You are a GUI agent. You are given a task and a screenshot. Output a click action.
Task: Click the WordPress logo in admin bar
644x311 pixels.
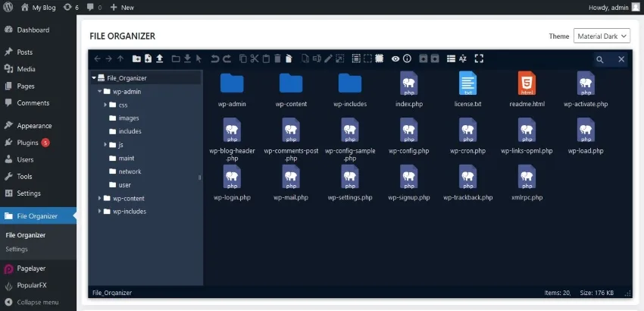(8, 8)
